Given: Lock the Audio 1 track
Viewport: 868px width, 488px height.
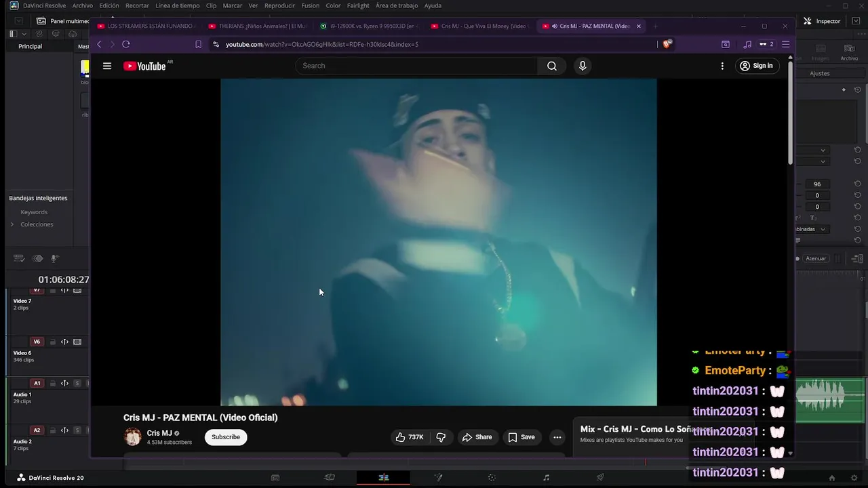Looking at the screenshot, I should pyautogui.click(x=52, y=384).
